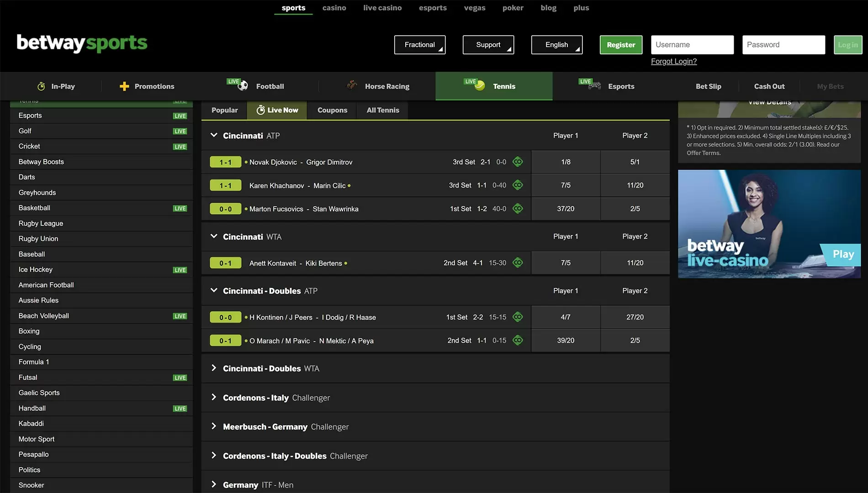Open the live casino top menu item

382,8
